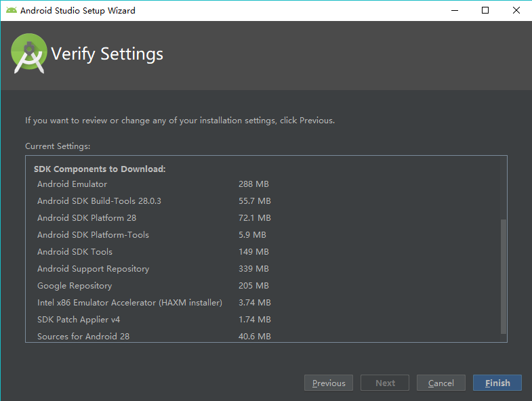This screenshot has width=532, height=401.
Task: Click the 339 MB size value
Action: (253, 269)
